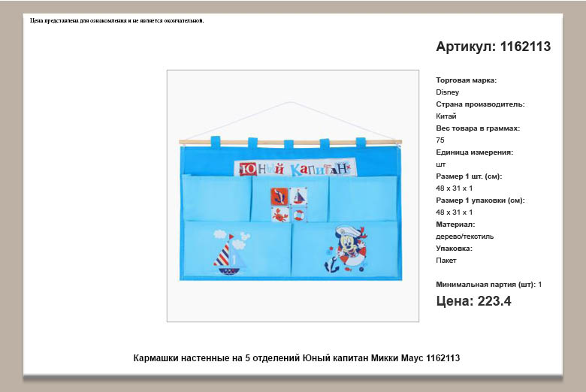Select the brand value 'Disney'
This screenshot has width=586, height=392.
pyautogui.click(x=447, y=92)
